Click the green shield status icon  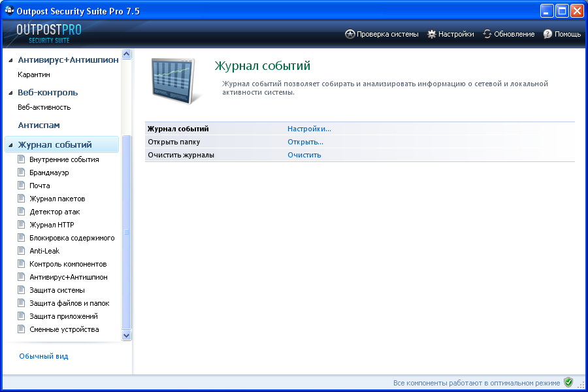click(568, 382)
